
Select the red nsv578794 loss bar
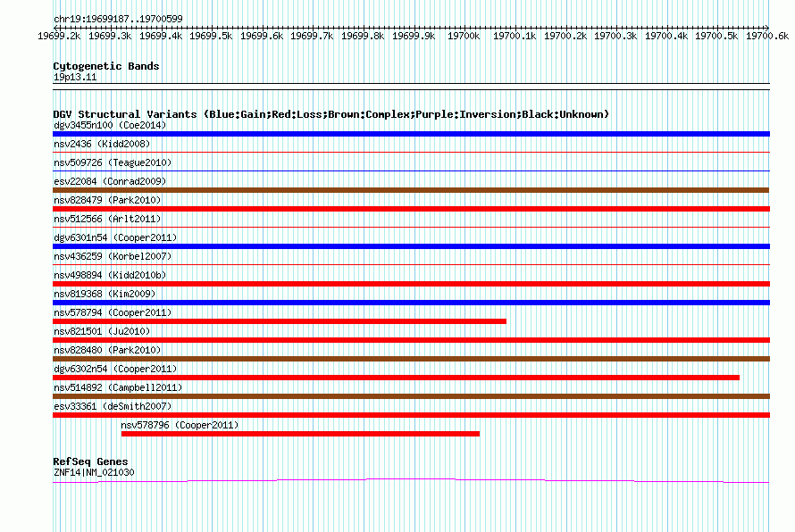[x=280, y=321]
